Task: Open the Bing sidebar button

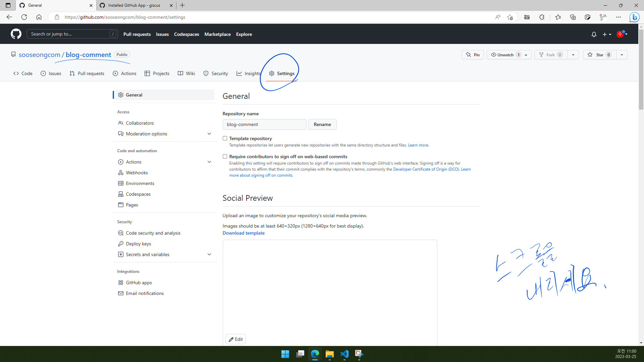Action: click(634, 17)
